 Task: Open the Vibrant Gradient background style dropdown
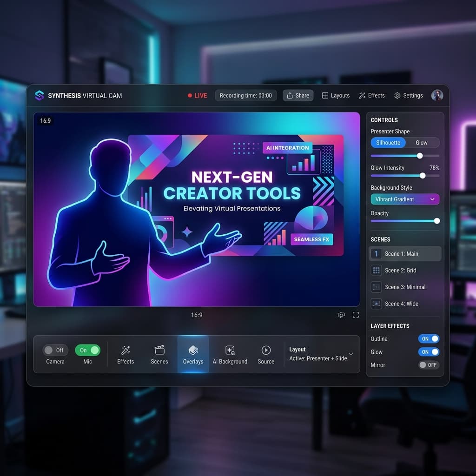(x=404, y=199)
